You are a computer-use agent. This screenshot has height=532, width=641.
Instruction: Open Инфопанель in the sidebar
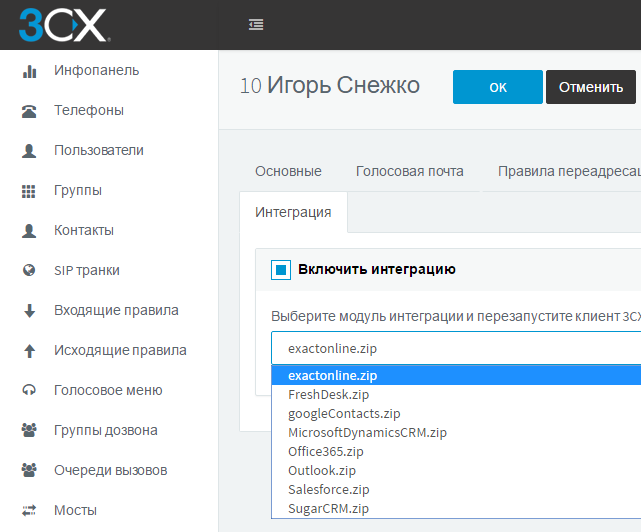point(96,70)
